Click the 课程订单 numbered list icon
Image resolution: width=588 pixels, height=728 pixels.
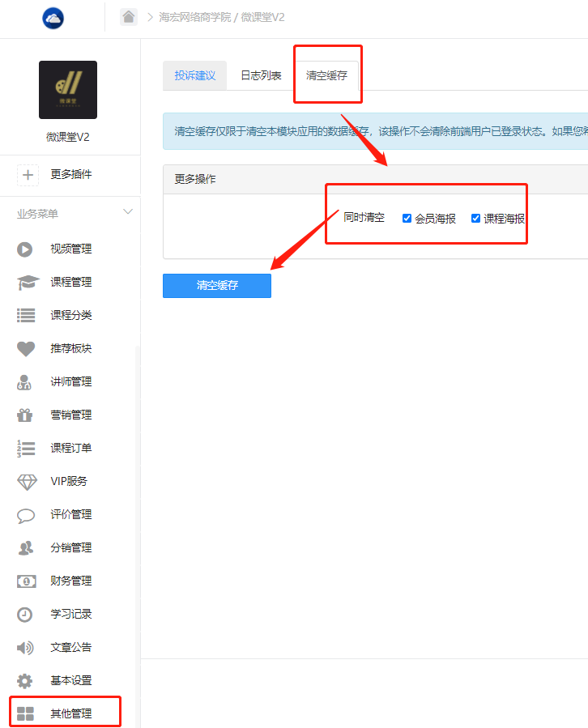26,449
